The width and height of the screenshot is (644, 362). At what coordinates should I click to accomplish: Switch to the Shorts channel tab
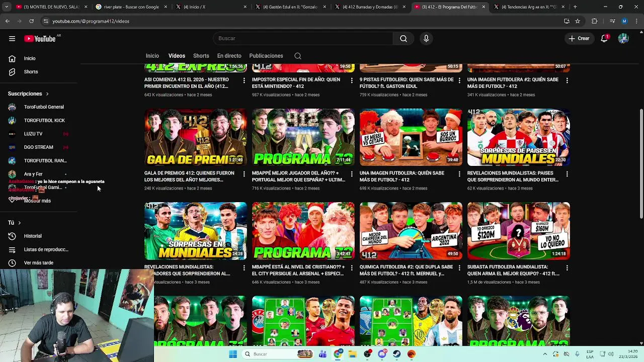201,56
